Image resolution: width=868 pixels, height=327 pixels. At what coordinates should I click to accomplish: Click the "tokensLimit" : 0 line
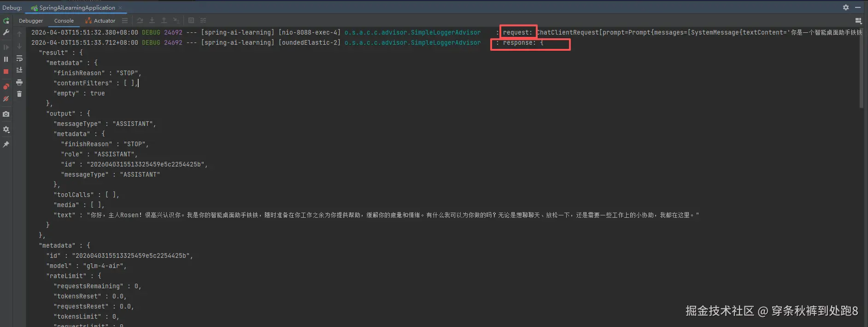pyautogui.click(x=87, y=316)
